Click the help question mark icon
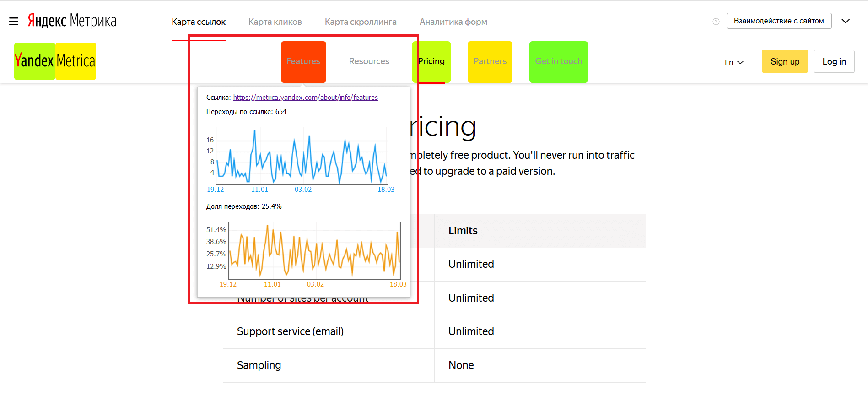Screen dimensions: 868x412 click(716, 22)
